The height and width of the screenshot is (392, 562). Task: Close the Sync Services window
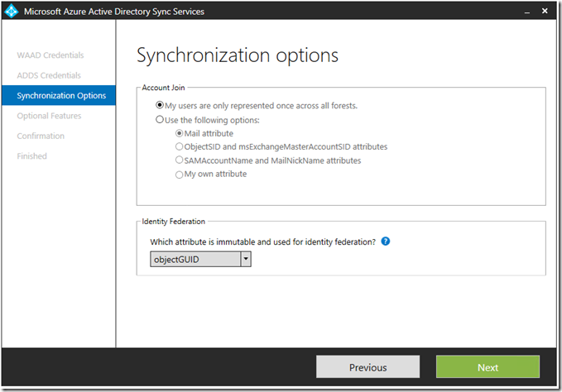[545, 11]
